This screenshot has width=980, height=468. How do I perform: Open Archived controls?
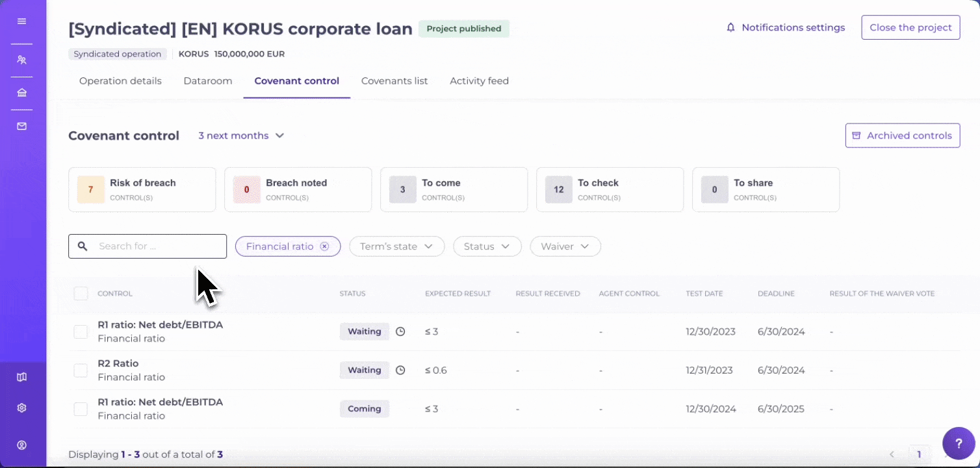coord(903,135)
